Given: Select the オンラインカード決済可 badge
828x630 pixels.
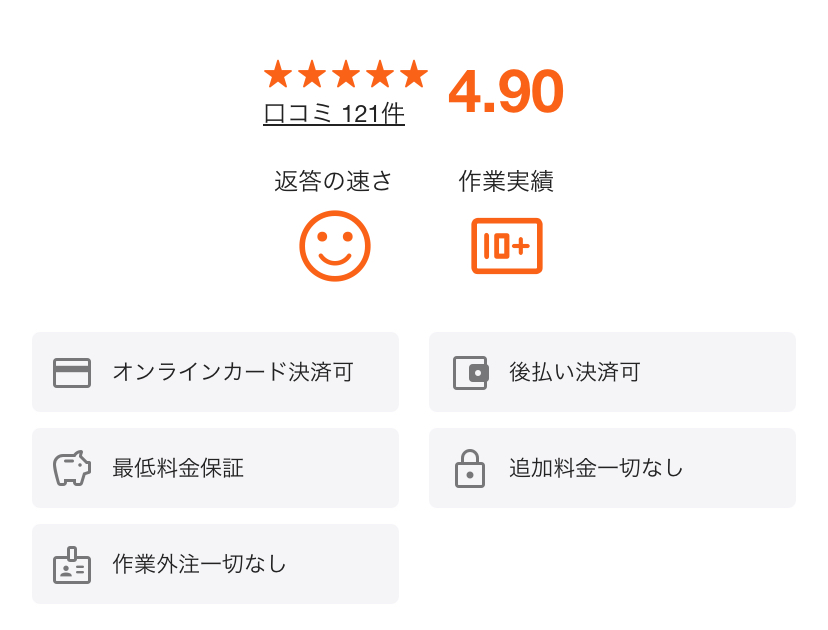Looking at the screenshot, I should [215, 372].
